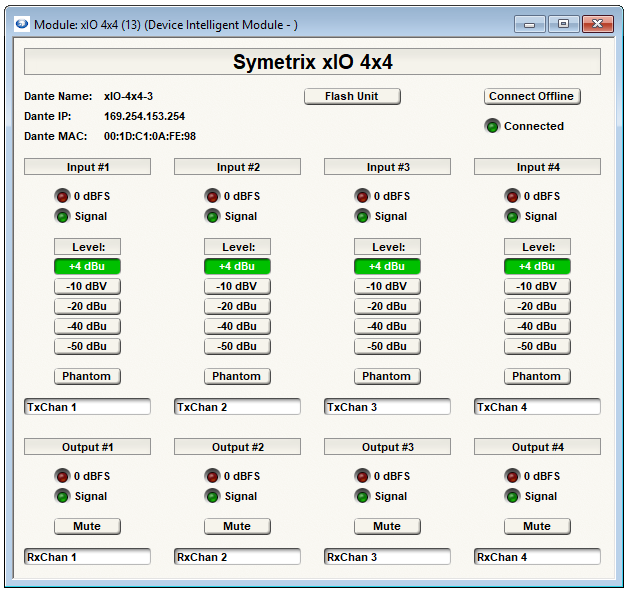Image resolution: width=630 pixels, height=595 pixels.
Task: Click the Connect Offline button
Action: tap(532, 96)
